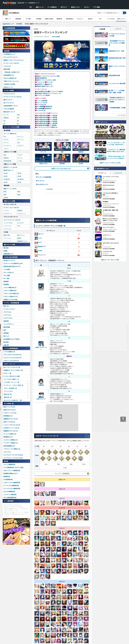Image resolution: width=129 pixels, height=644 pixels.
Task: Toggle the ★1 rarity filter
Action: (77, 446)
